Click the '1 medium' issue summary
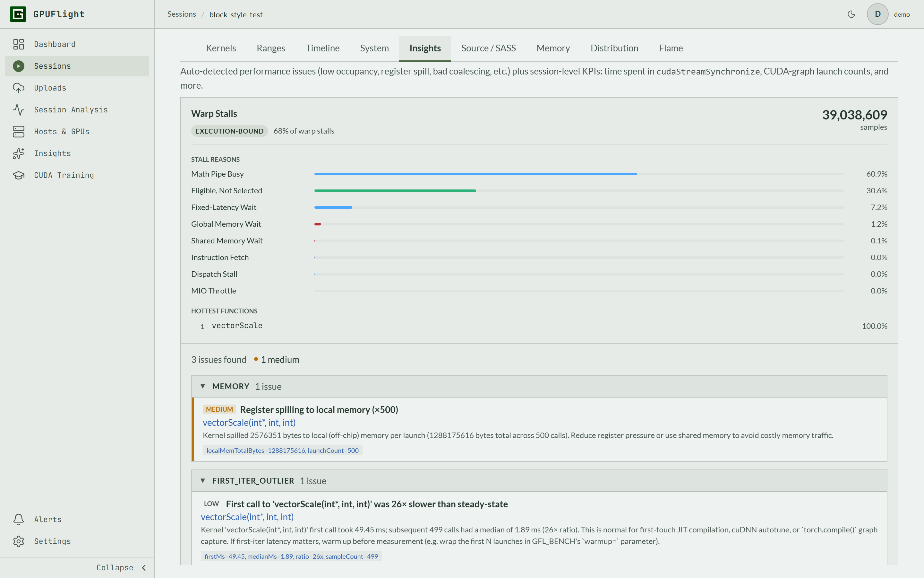 [x=277, y=360]
